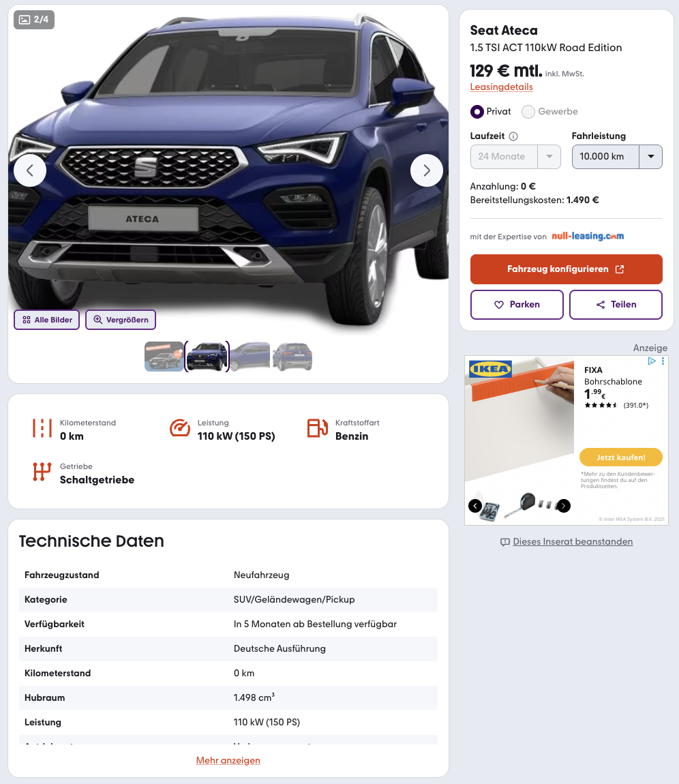679x784 pixels.
Task: Select the first promo thumbnail image
Action: pos(164,357)
